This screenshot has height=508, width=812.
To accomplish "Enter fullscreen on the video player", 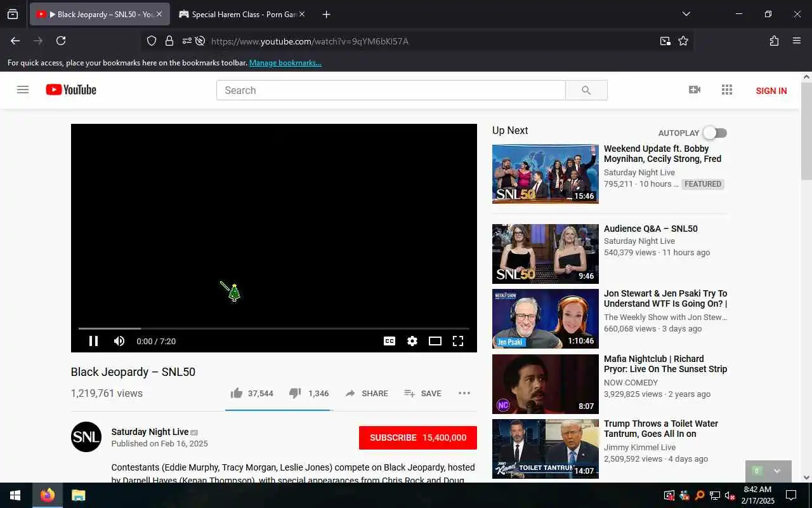I will [458, 341].
